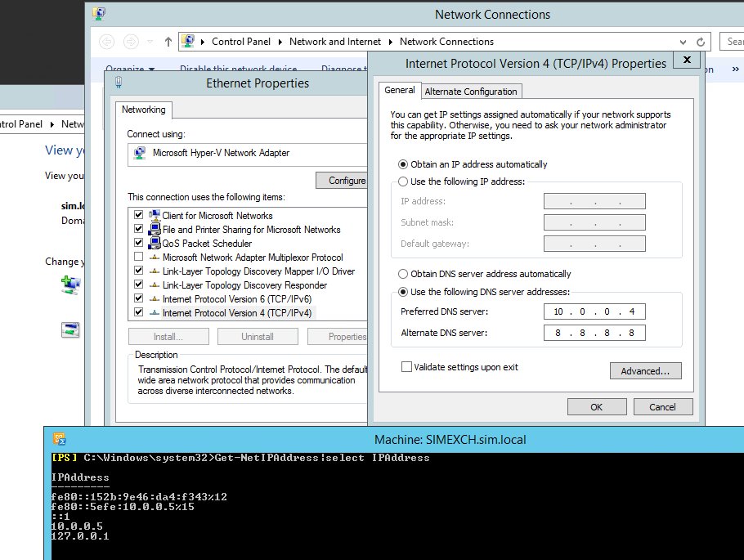
Task: Click the Search box in Network Connections
Action: [x=732, y=42]
